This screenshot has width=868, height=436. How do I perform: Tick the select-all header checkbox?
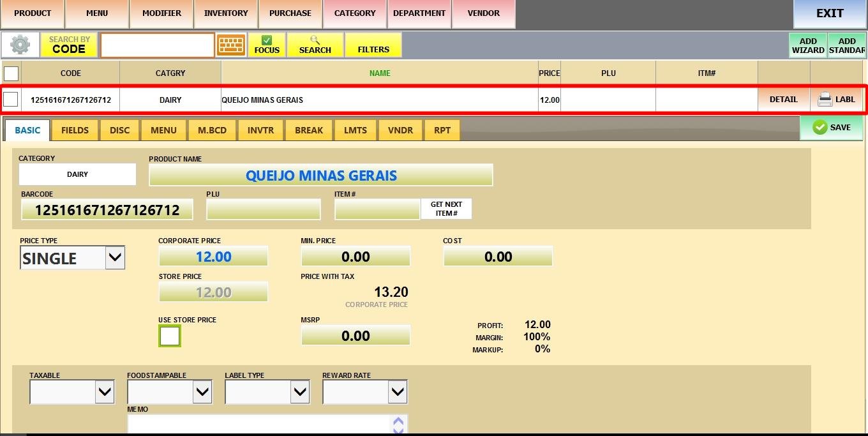[11, 73]
